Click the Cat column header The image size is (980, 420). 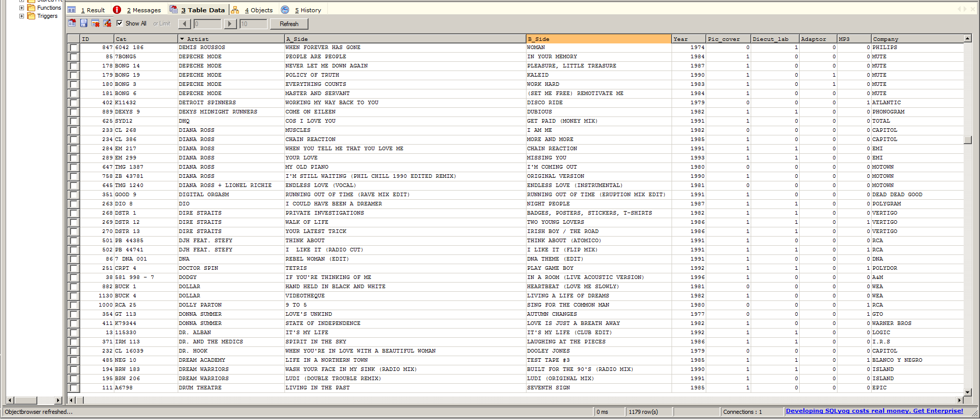coord(146,39)
